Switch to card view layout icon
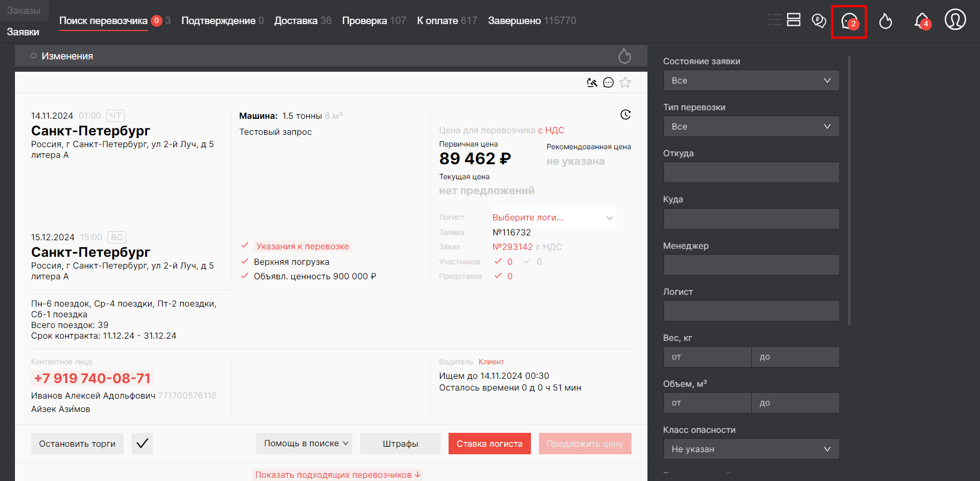The width and height of the screenshot is (980, 481). [x=794, y=20]
